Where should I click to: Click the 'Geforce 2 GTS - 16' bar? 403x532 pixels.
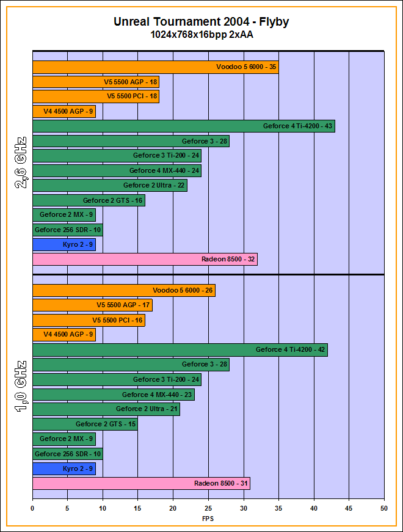89,200
